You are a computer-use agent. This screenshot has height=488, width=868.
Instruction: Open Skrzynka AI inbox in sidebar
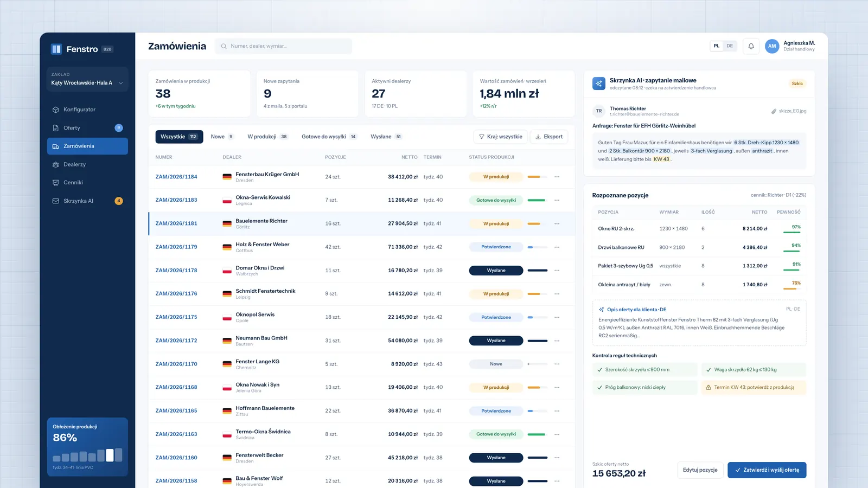coord(87,201)
